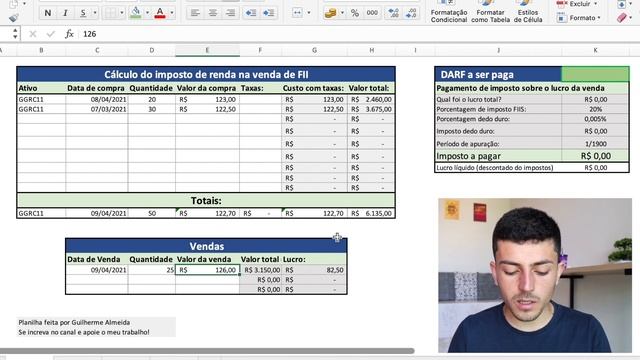Toggle italic formatting button
The image size is (640, 360).
pyautogui.click(x=65, y=13)
